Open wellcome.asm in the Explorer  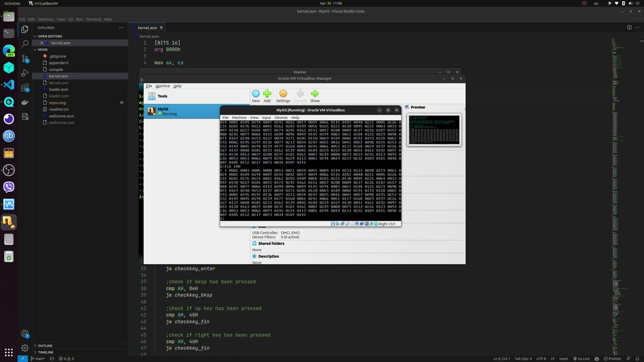(x=61, y=116)
